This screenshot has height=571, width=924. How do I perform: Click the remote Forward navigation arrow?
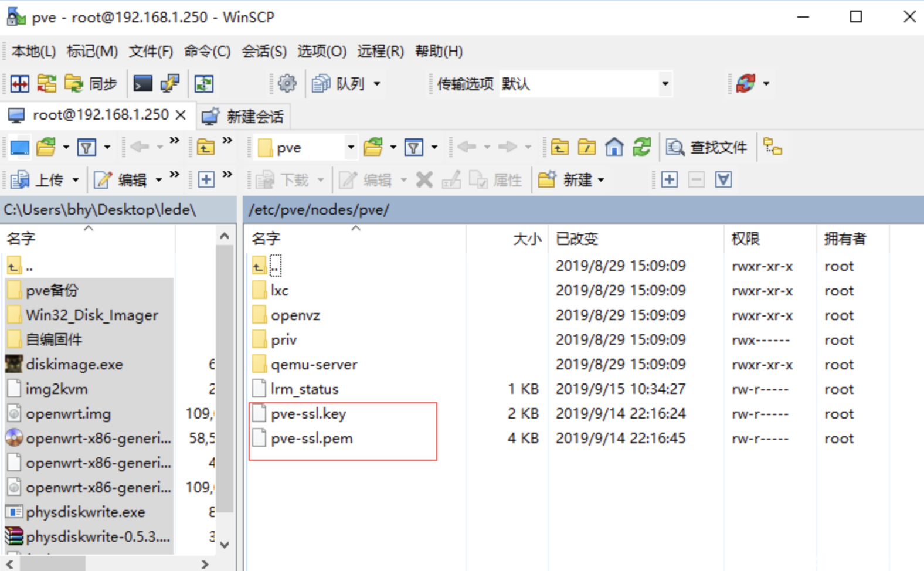508,147
